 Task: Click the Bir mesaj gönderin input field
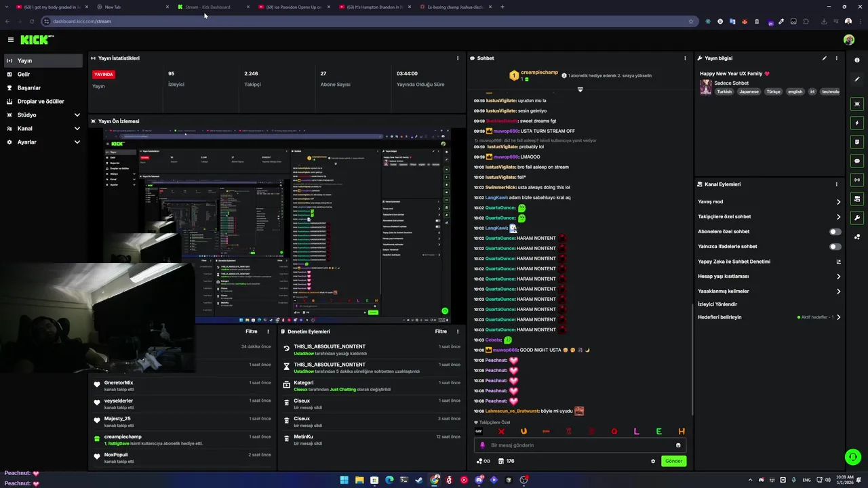(x=580, y=445)
